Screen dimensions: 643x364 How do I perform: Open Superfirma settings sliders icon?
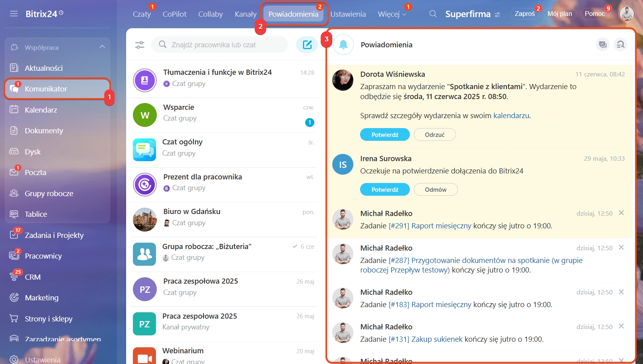click(497, 15)
